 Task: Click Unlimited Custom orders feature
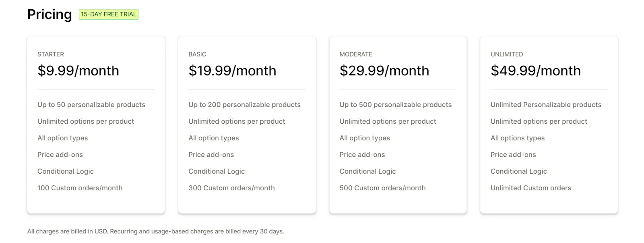point(531,188)
